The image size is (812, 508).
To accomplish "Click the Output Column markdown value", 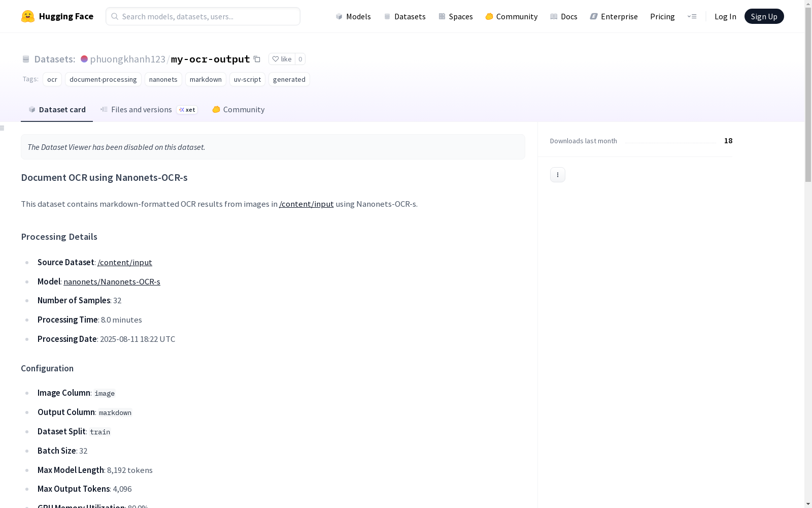I will click(115, 412).
